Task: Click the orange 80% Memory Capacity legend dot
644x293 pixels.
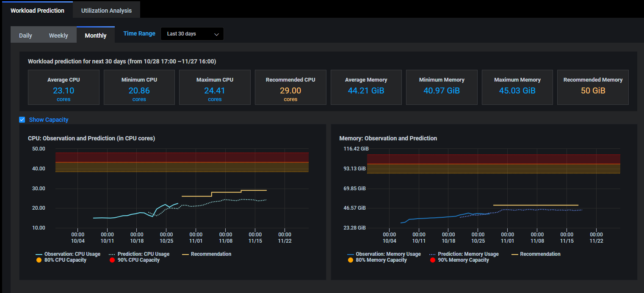Action: pyautogui.click(x=350, y=260)
